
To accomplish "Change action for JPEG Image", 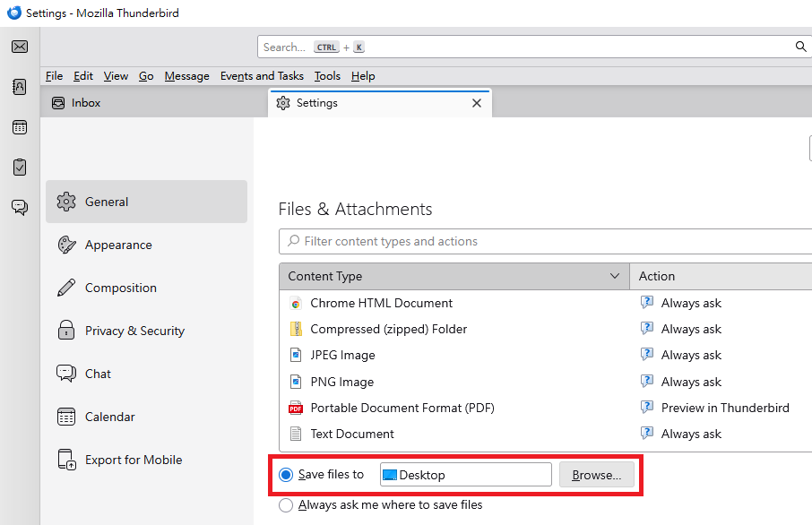I will tap(691, 355).
